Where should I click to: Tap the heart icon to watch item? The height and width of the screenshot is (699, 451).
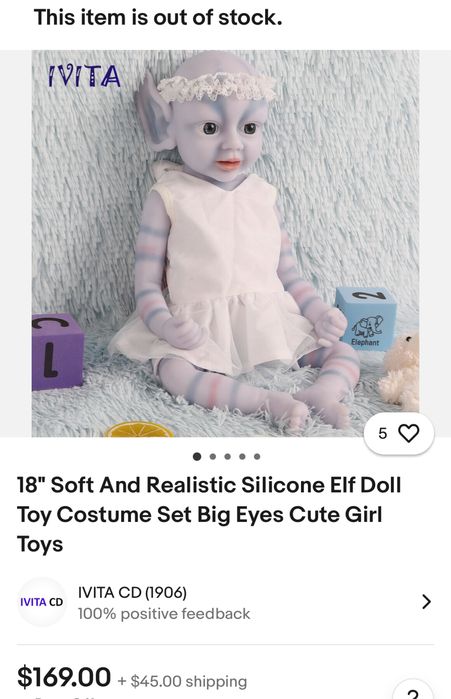pyautogui.click(x=408, y=433)
